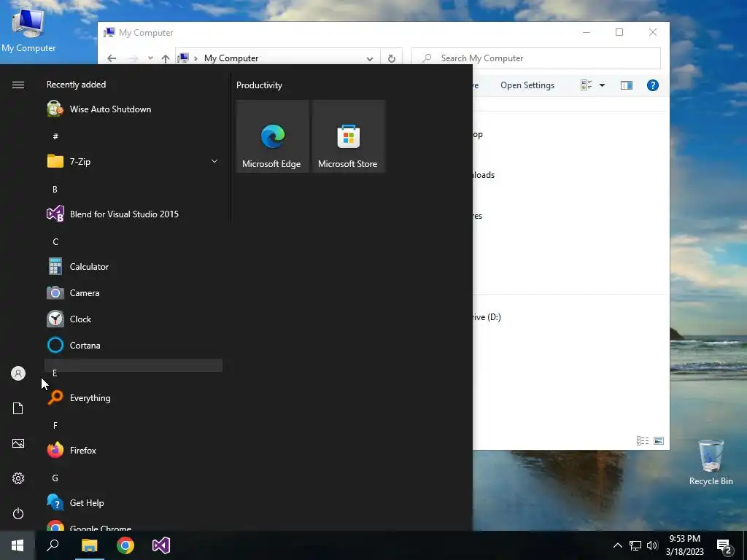Click the Recently added heading
The image size is (747, 560).
click(x=76, y=85)
